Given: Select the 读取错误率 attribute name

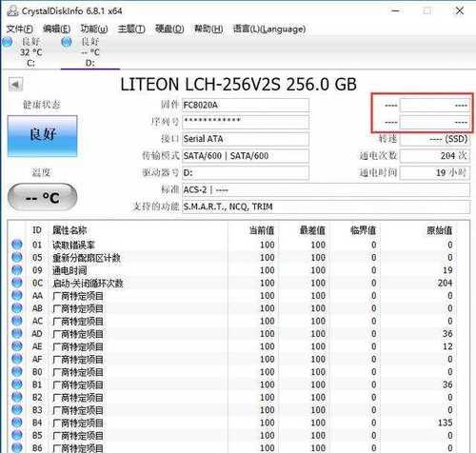Looking at the screenshot, I should pyautogui.click(x=73, y=245).
